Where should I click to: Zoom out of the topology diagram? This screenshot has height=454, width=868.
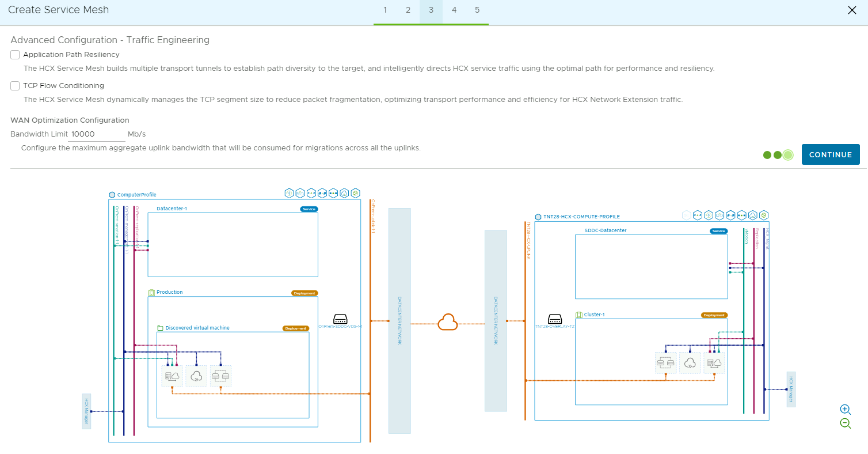845,423
